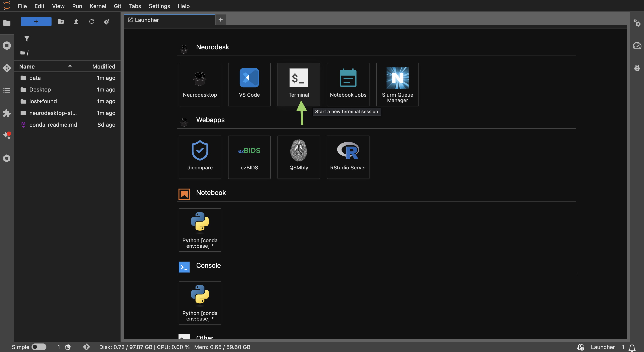Screen dimensions: 644x352
Task: Open a Python conda console
Action: [200, 303]
